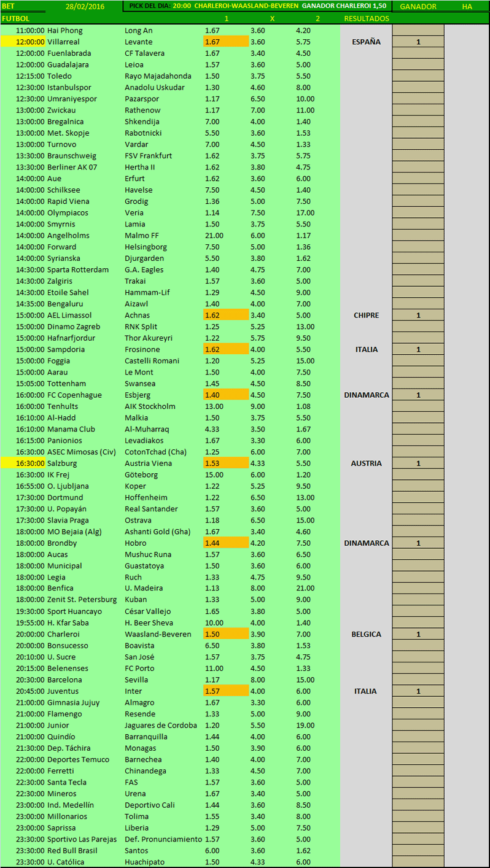Select FC Copenhague team cell
490x868 pixels.
click(74, 395)
